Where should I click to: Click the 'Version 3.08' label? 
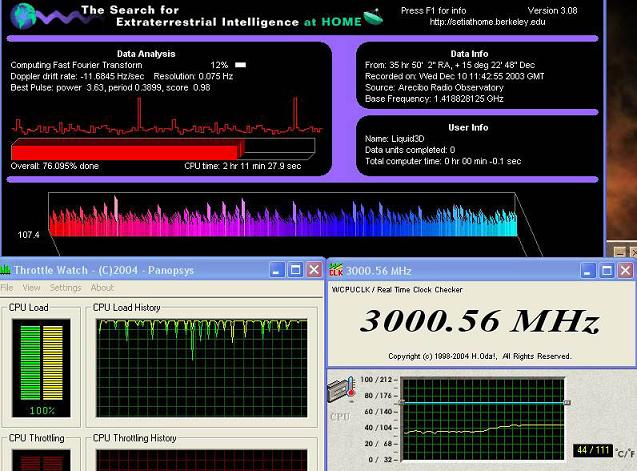552,11
